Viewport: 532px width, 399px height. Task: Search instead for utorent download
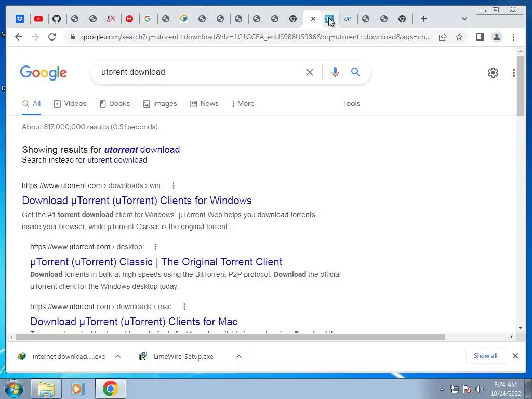(117, 160)
